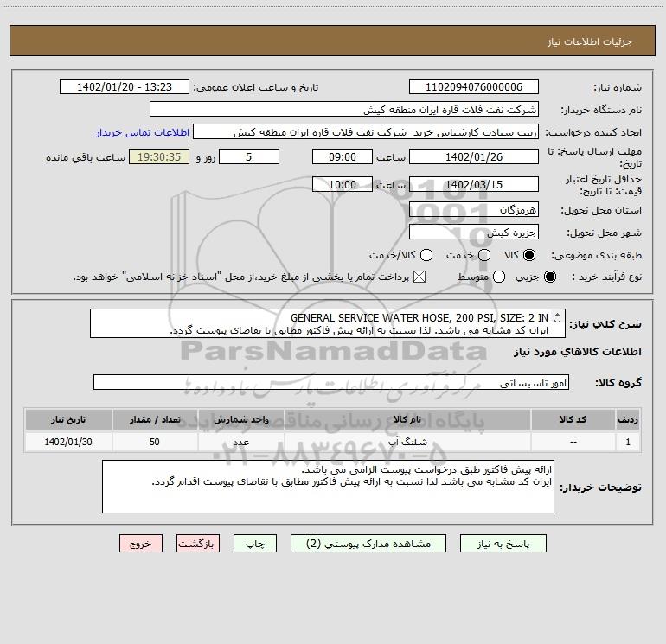Click the announcement date field 1402/01/20 - 13:23
Viewport: 666px width, 644px height.
pos(125,87)
